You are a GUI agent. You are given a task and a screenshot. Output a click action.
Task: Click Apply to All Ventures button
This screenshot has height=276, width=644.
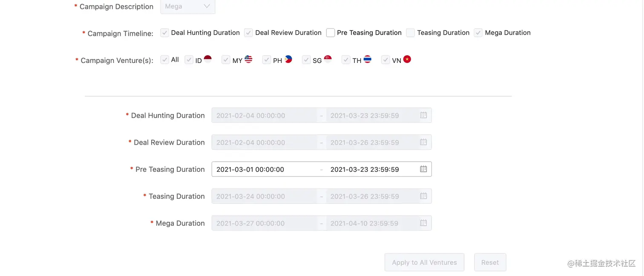click(425, 262)
